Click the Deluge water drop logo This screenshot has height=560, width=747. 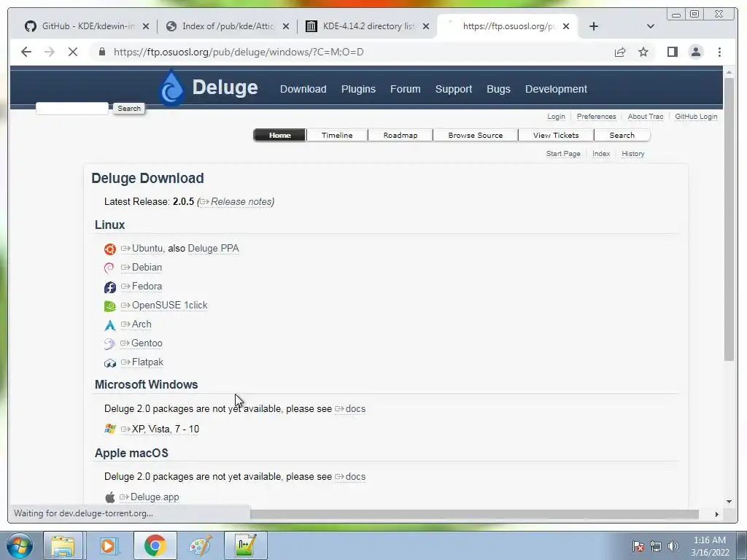click(x=171, y=87)
